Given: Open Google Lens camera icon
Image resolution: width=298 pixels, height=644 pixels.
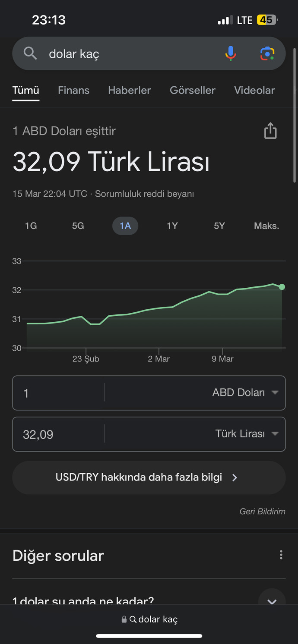Looking at the screenshot, I should [x=267, y=53].
